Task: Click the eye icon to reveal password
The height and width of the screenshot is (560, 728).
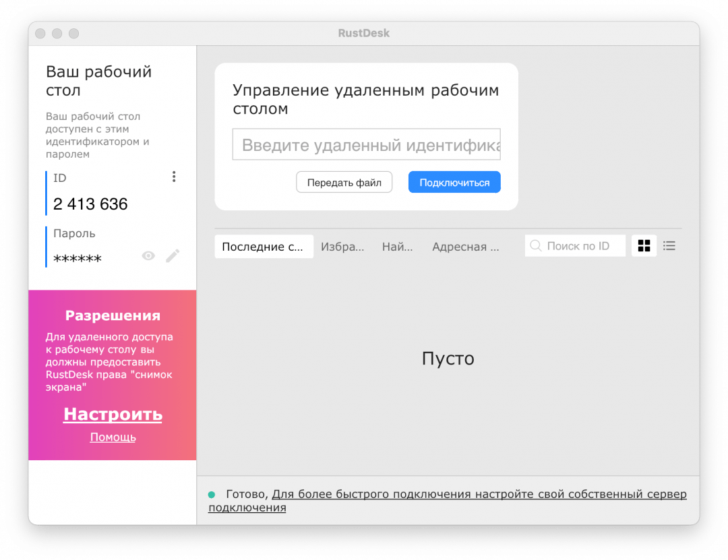Action: pos(148,255)
